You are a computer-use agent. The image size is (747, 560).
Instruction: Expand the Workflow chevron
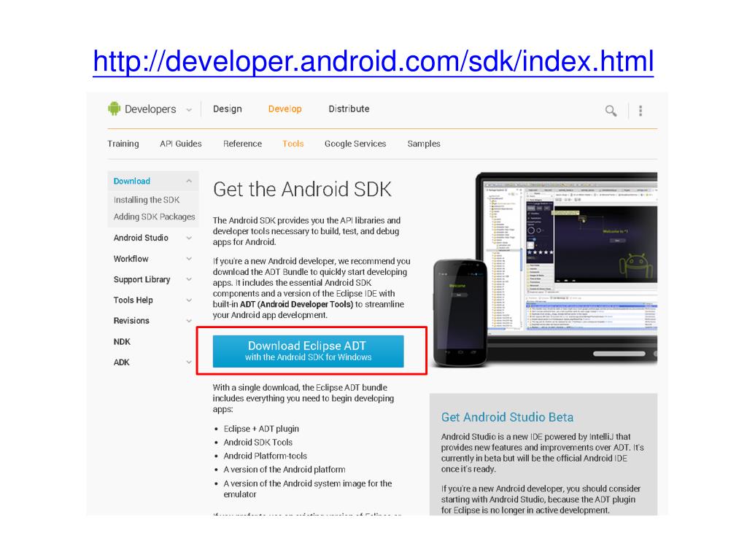coord(189,259)
